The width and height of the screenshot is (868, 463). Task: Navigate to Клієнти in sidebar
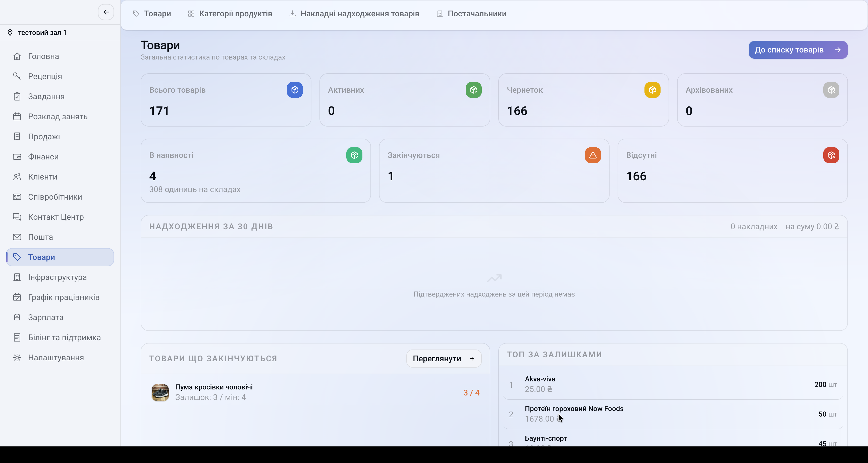[60, 177]
